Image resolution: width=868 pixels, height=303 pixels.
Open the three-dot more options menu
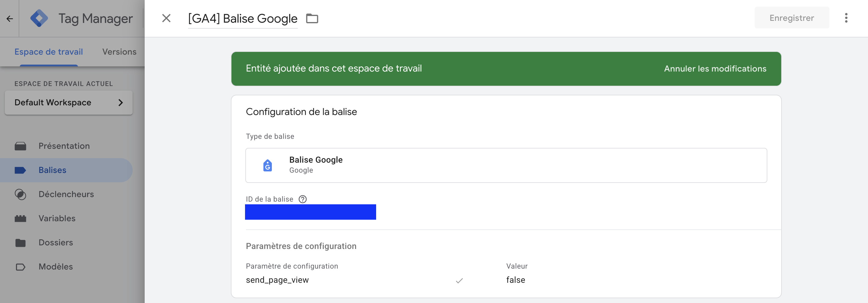coord(846,18)
